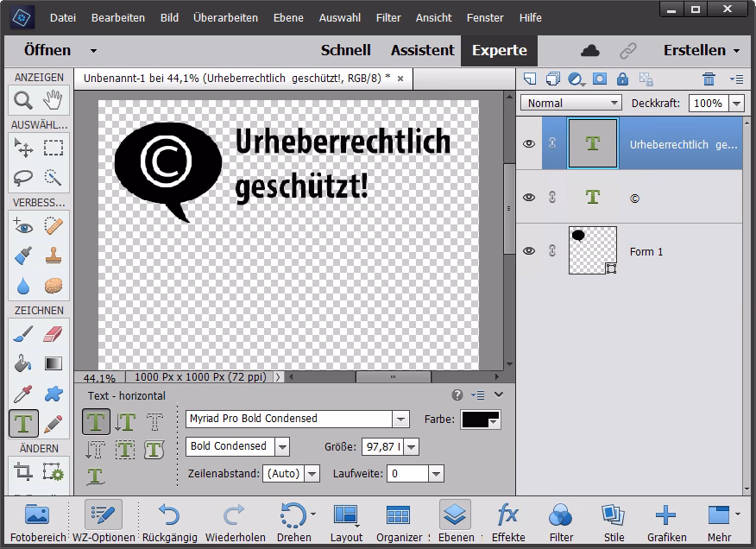The width and height of the screenshot is (756, 549).
Task: Hide the Urheberrechtlich text layer
Action: (x=529, y=144)
